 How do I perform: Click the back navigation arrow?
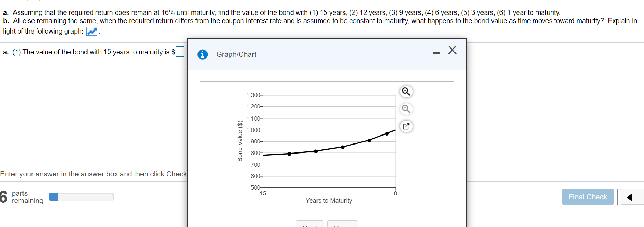pyautogui.click(x=629, y=197)
